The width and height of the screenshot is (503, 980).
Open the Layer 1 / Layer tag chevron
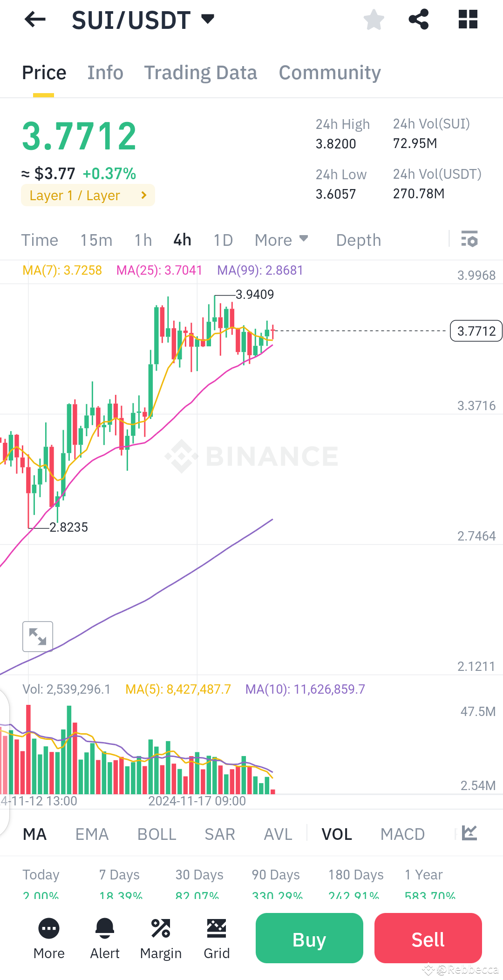tap(143, 195)
